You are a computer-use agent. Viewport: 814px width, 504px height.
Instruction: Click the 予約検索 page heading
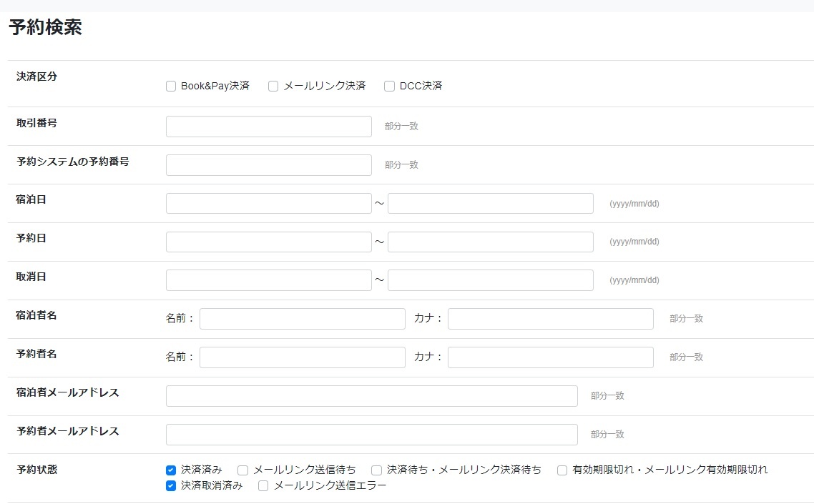pos(45,27)
